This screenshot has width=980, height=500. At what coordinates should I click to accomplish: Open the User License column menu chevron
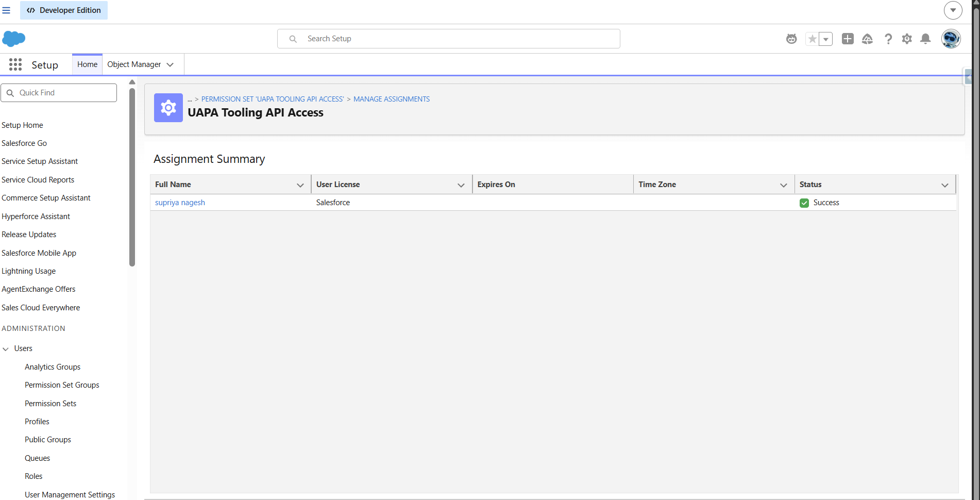coord(461,185)
